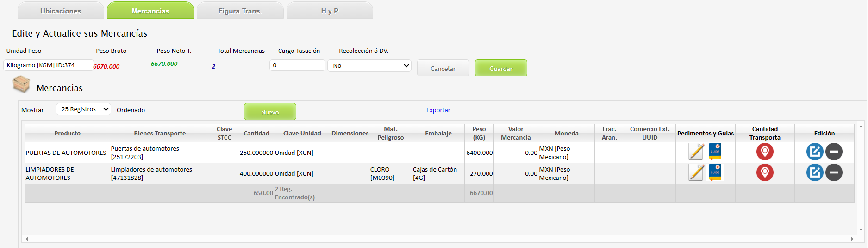Edit the Puertas de automotores row
Image resolution: width=868 pixels, height=248 pixels.
coord(814,152)
